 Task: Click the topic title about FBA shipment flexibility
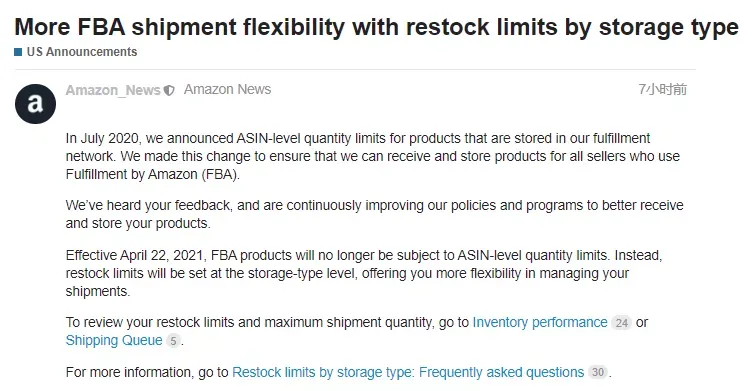[x=376, y=27]
